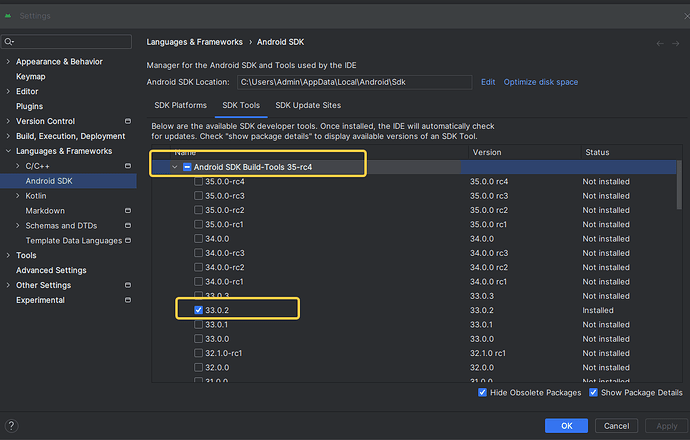Viewport: 690px width, 440px height.
Task: Check the 34.0.0 build tools checkbox
Action: pos(198,238)
